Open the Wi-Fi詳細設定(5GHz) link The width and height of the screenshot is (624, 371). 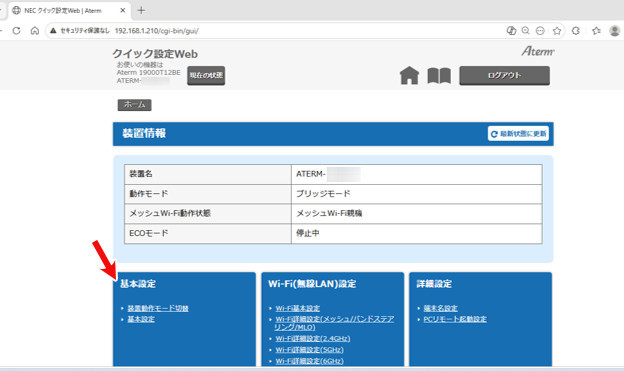pos(310,350)
